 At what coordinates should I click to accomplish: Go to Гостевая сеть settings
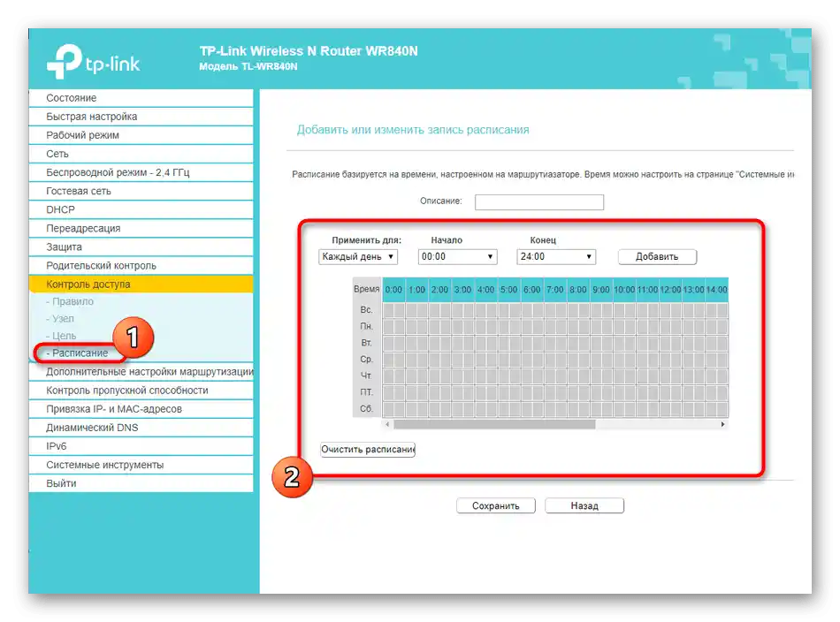pos(141,191)
